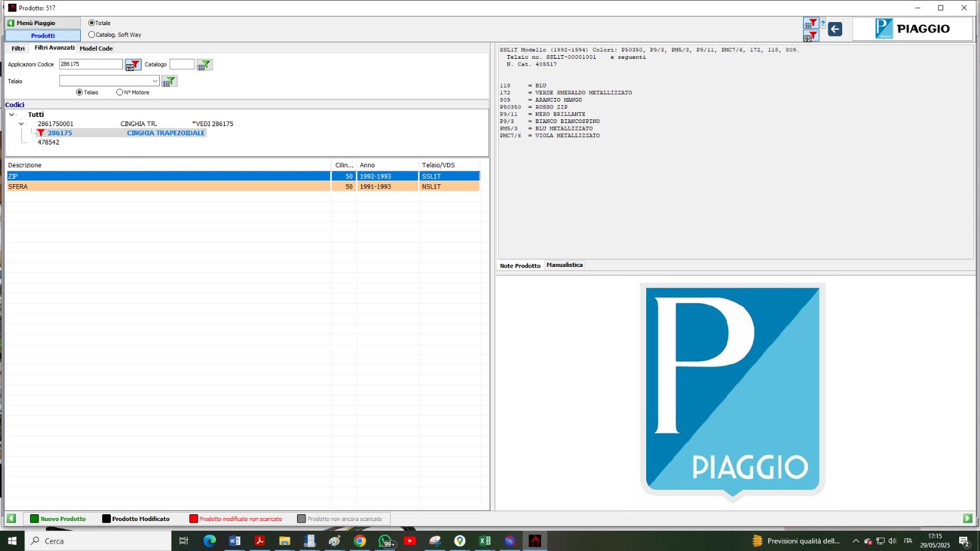
Task: Click the red funnel icon next to 286175
Action: click(x=41, y=133)
